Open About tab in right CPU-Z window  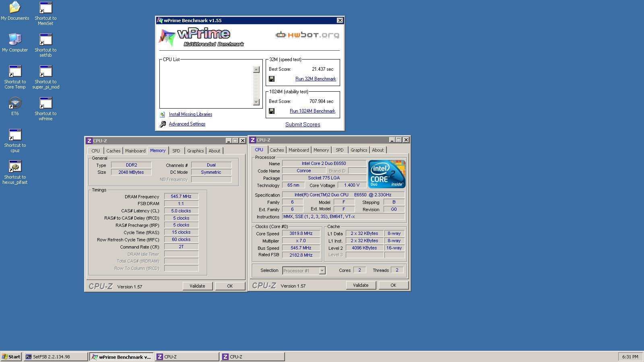click(378, 150)
